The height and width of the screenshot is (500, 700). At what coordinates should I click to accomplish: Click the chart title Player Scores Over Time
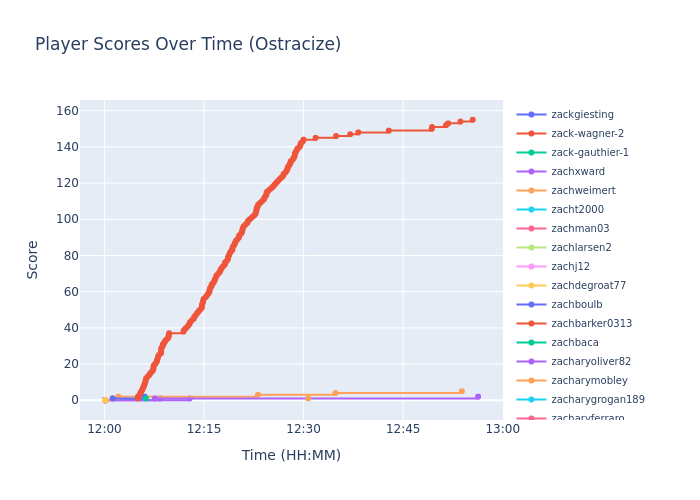coord(188,45)
